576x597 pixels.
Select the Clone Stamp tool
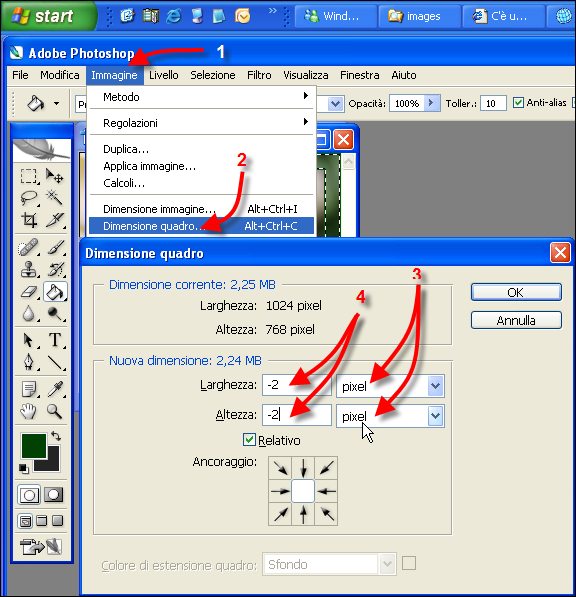(29, 270)
